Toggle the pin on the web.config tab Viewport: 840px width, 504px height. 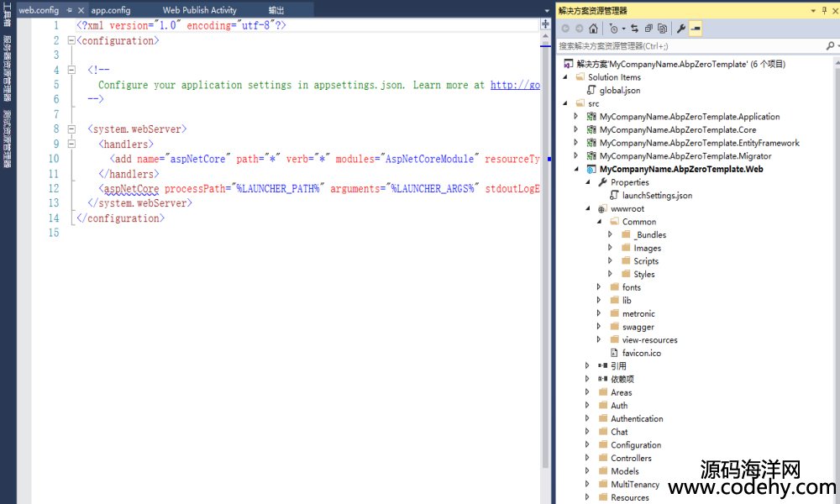pos(70,10)
